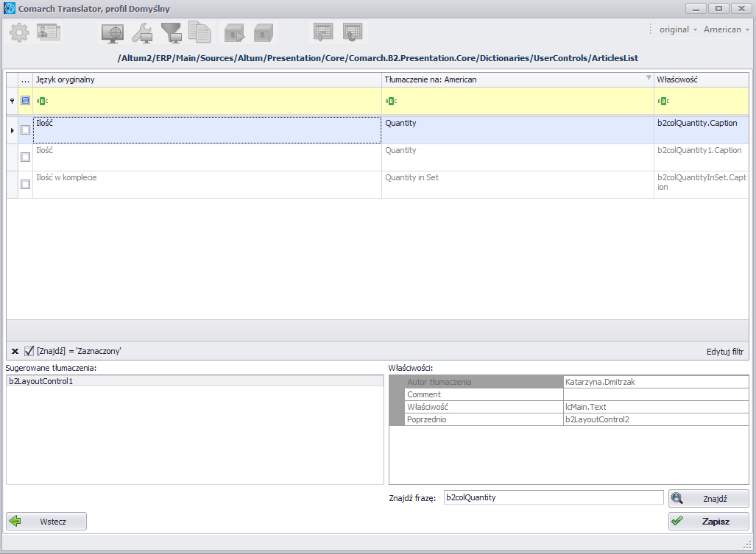Click the current row indicator arrow

tap(12, 130)
